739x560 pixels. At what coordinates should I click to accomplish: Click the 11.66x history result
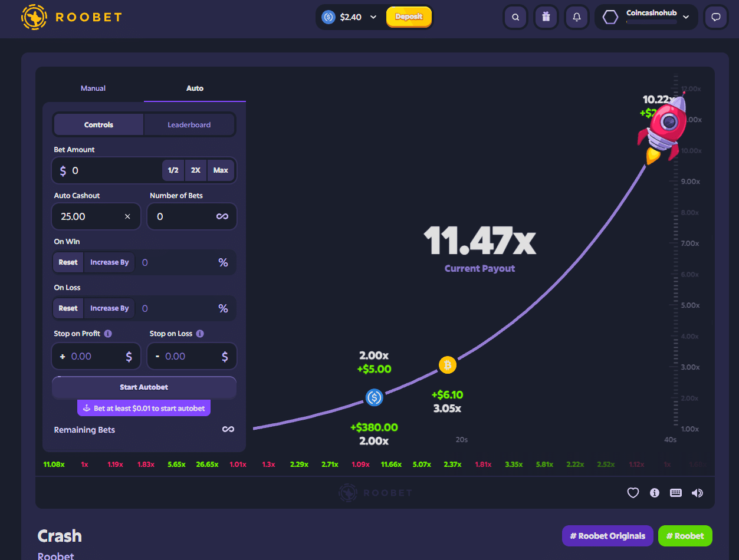(x=391, y=465)
